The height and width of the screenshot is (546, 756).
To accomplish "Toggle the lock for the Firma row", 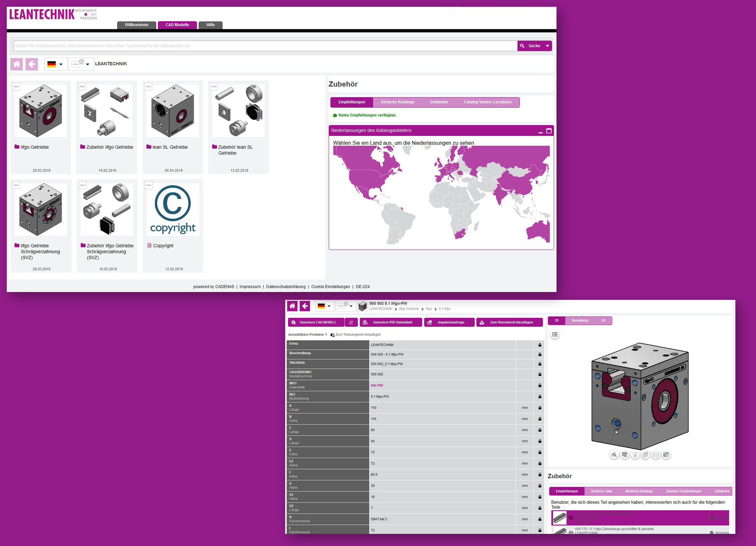I will click(539, 345).
